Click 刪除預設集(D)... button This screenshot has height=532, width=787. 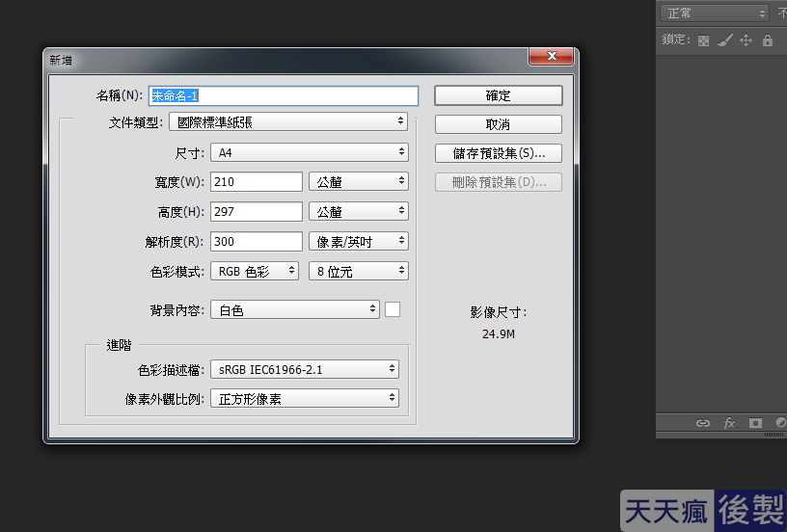[498, 182]
